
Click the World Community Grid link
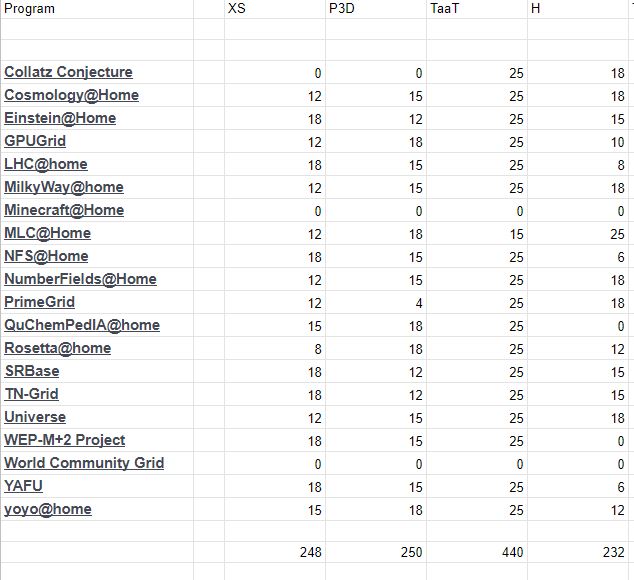coord(84,463)
